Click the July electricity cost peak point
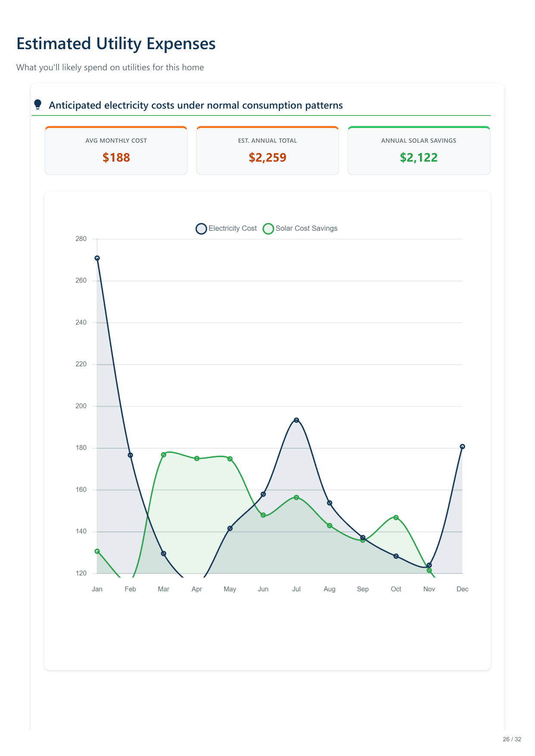535x756 pixels. (296, 420)
